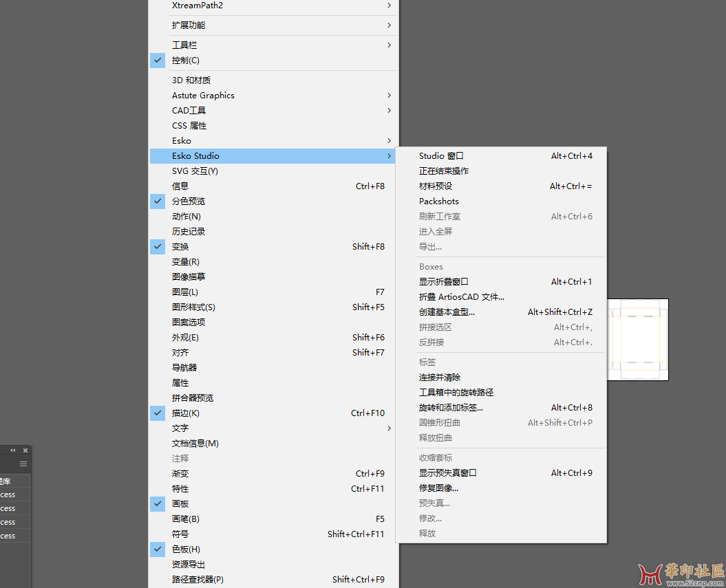
Task: Open the 画笔(B) panel
Action: [273, 519]
